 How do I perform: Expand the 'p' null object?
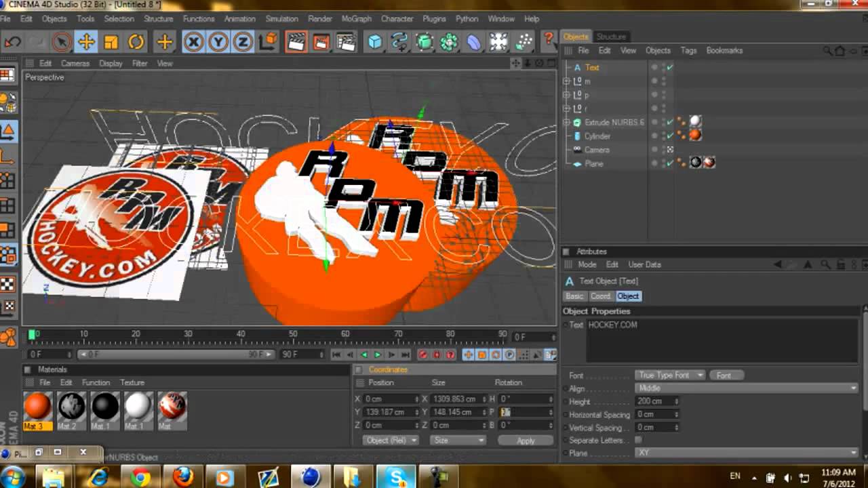click(x=566, y=95)
